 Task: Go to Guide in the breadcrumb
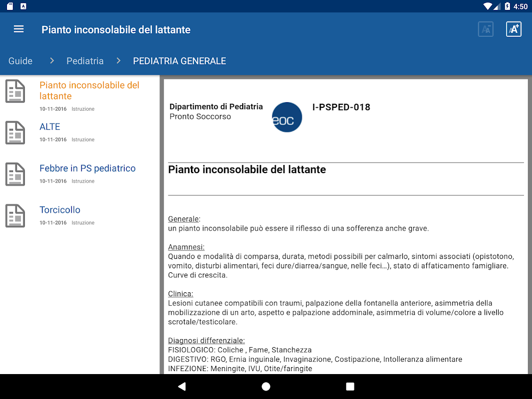tap(20, 61)
